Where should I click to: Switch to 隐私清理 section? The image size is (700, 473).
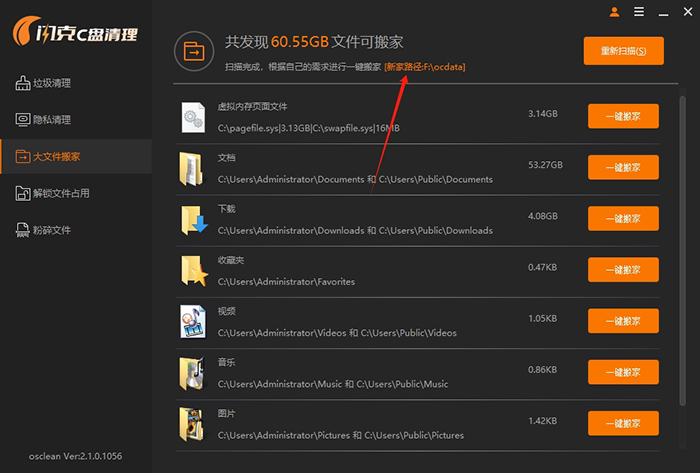76,120
